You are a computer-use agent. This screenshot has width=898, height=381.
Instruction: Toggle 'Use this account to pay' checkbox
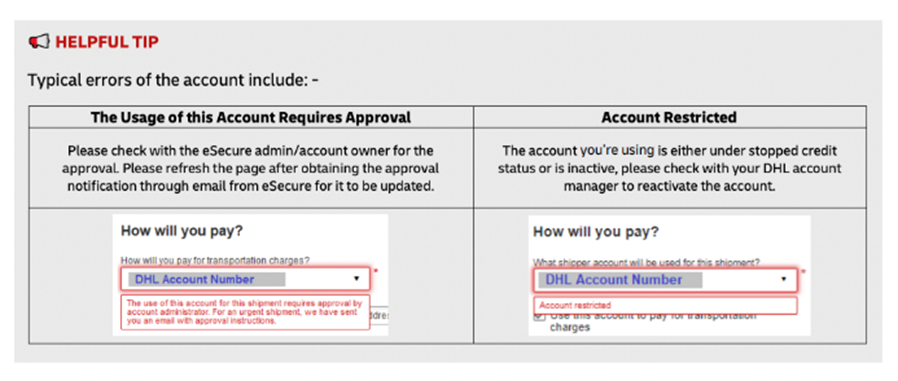pyautogui.click(x=539, y=317)
